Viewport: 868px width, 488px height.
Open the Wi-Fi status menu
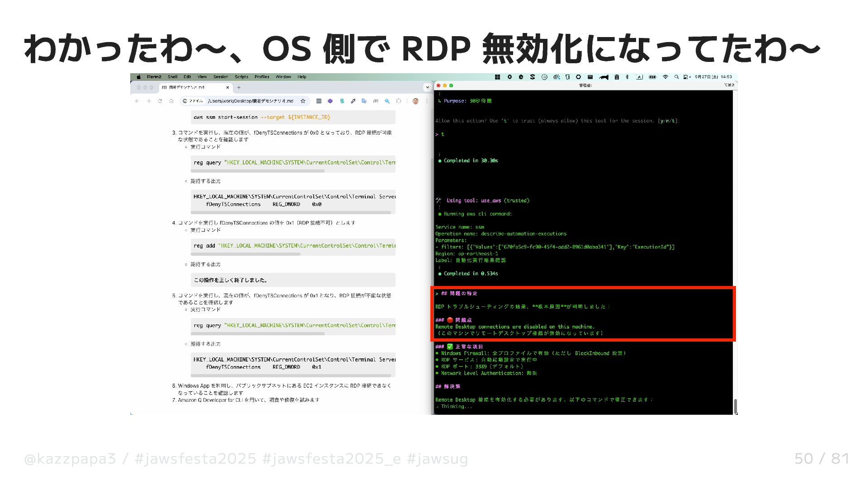coord(665,77)
